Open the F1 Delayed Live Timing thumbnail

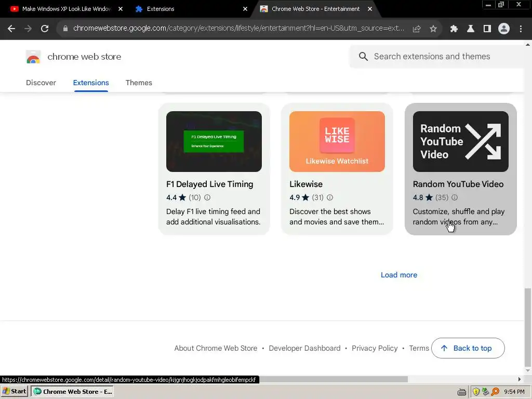(x=214, y=141)
